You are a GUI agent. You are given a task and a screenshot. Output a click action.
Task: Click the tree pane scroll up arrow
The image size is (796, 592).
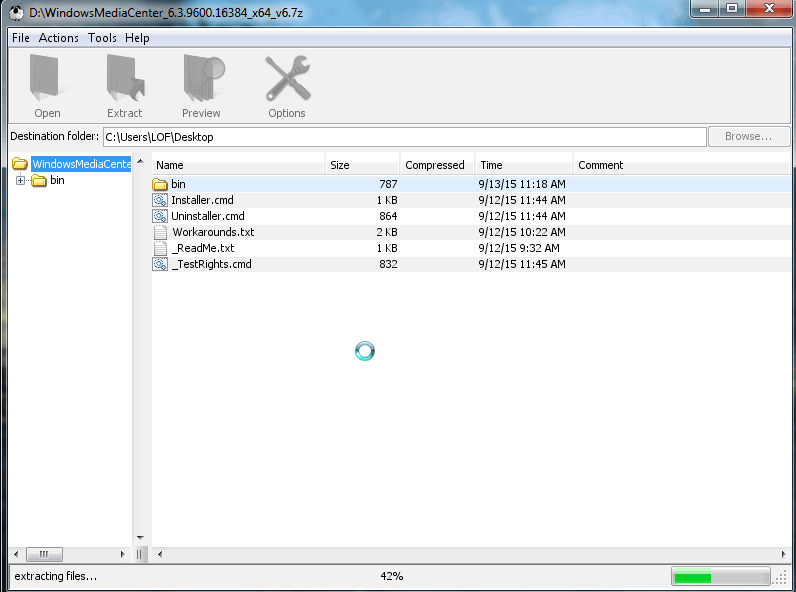(141, 161)
